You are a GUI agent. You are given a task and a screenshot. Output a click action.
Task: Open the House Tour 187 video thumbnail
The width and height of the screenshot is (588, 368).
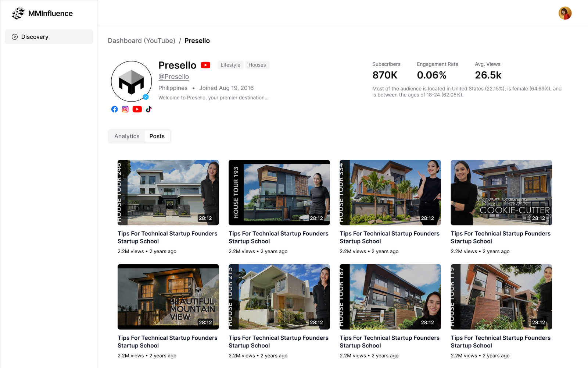click(x=390, y=297)
